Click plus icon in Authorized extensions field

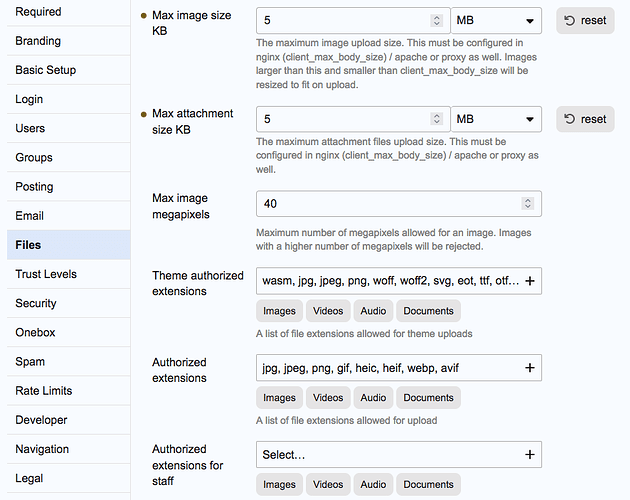530,368
